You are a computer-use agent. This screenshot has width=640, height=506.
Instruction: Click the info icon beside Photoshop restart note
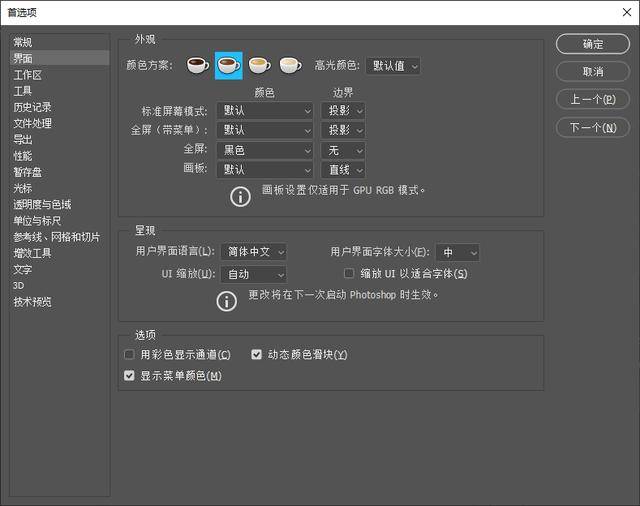227,300
